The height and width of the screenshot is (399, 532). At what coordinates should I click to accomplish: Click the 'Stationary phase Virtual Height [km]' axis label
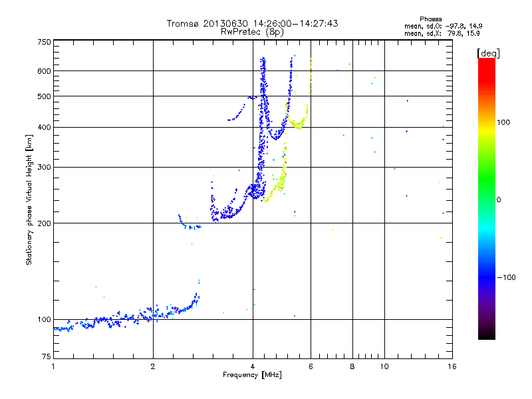pos(29,199)
